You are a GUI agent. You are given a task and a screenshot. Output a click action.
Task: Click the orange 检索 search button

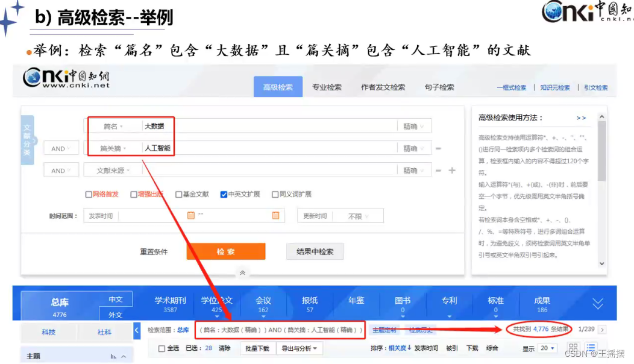point(226,252)
